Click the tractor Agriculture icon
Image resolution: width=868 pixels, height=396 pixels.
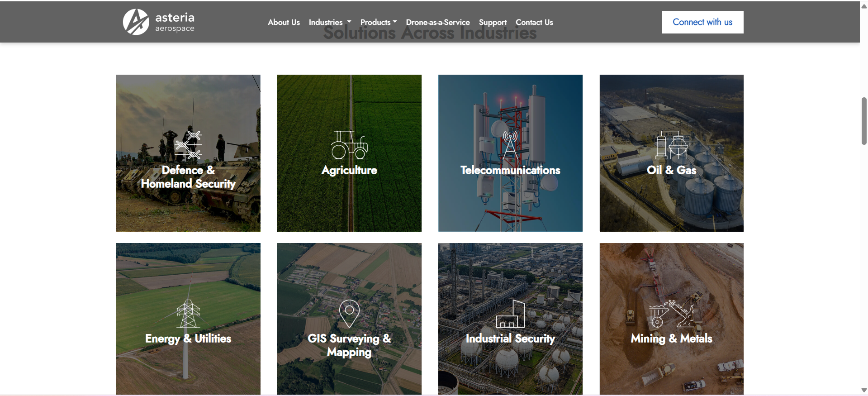point(349,145)
